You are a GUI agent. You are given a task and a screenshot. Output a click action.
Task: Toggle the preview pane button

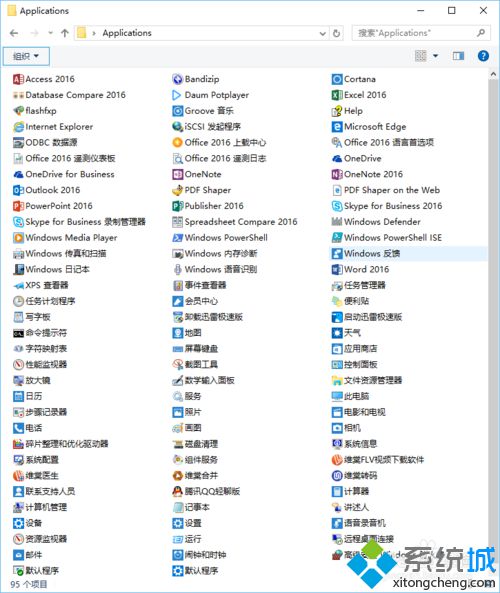tap(458, 56)
